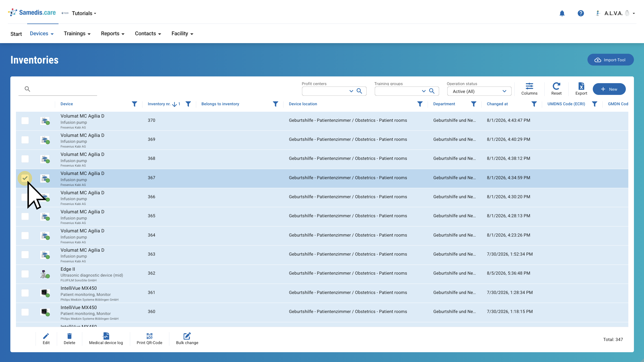
Task: Expand the Profit centers dropdown
Action: click(x=351, y=91)
